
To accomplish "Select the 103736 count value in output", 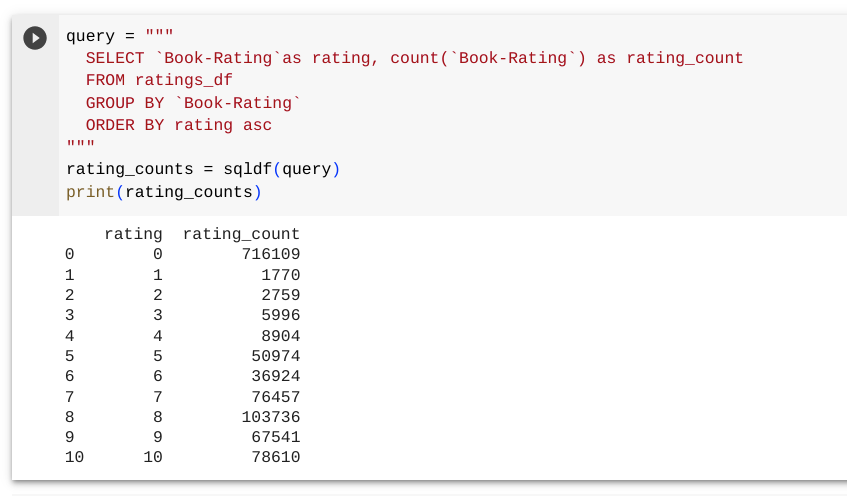I will point(270,417).
